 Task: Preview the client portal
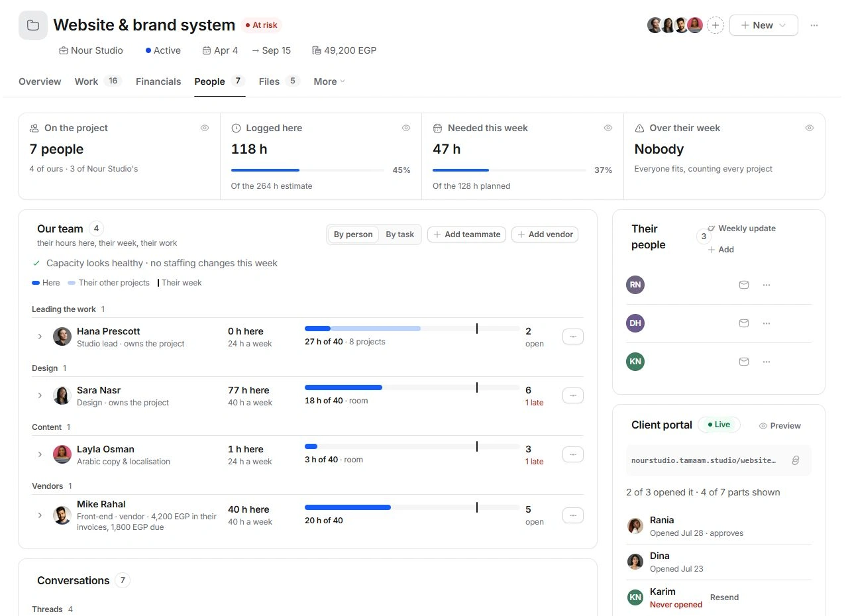(780, 426)
